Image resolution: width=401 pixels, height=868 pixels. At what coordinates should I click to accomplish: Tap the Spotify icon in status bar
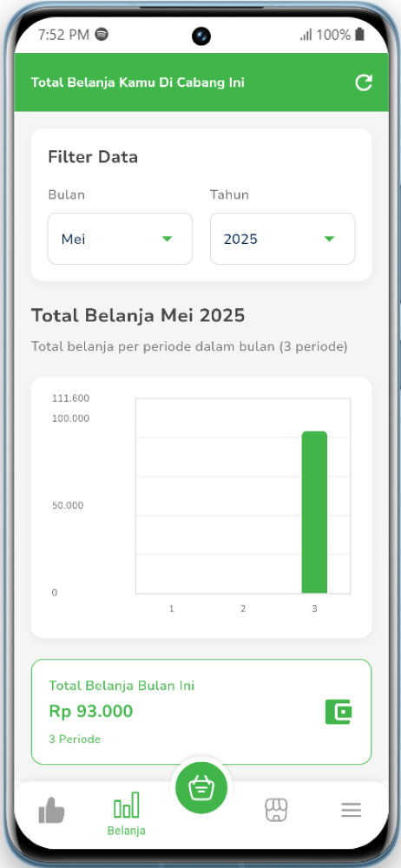click(x=102, y=35)
